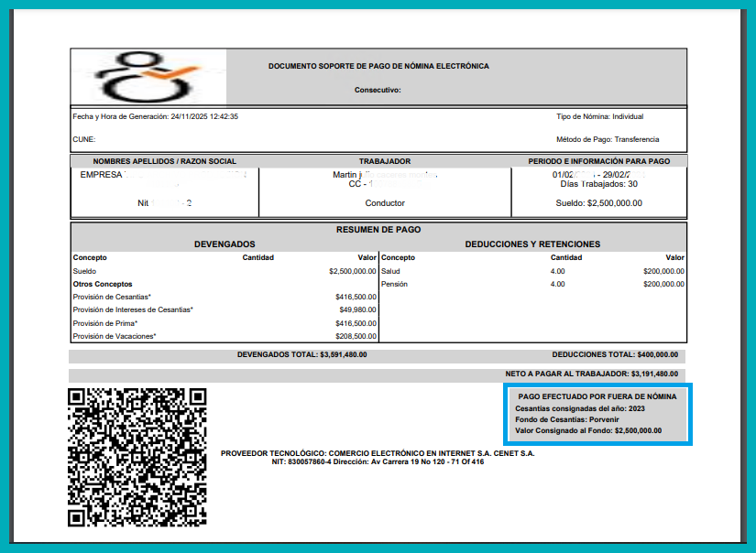Click the document title 'Documento Soporte de Pago'
Image resolution: width=756 pixels, height=553 pixels.
click(x=378, y=67)
